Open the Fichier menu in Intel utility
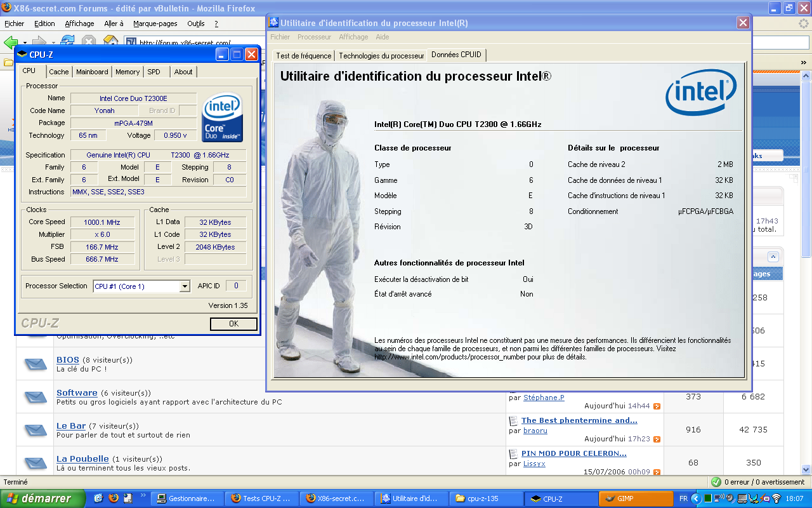The width and height of the screenshot is (812, 508). [280, 37]
